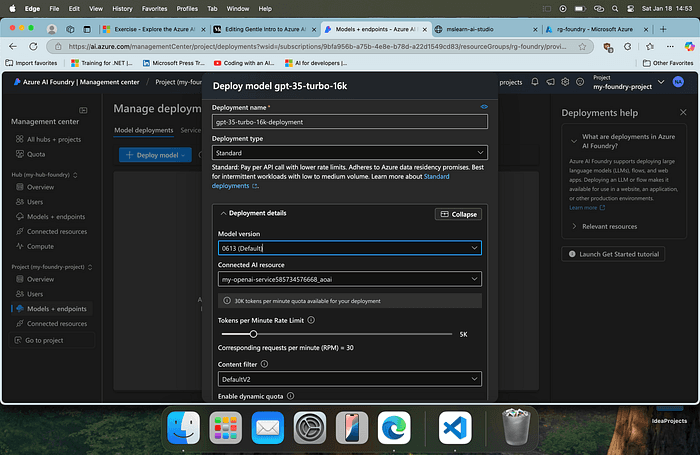Click Launch Get Started tutorial button

point(613,254)
